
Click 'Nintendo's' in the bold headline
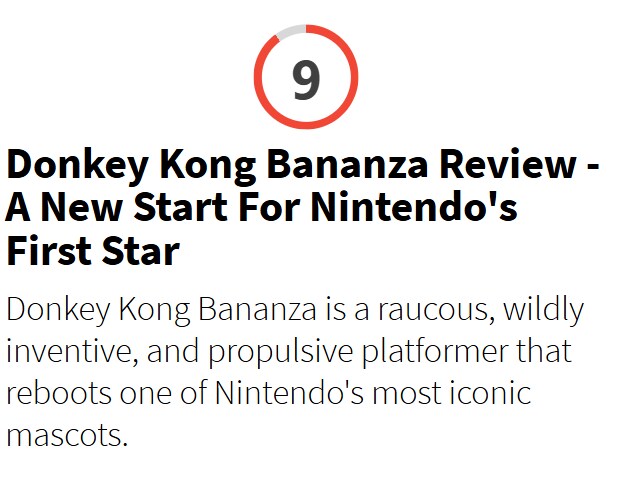414,207
